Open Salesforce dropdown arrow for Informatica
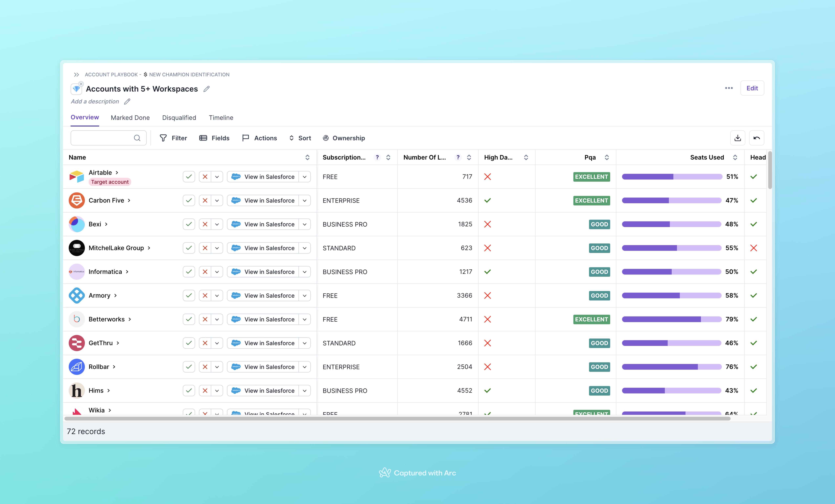The height and width of the screenshot is (504, 835). click(x=305, y=272)
